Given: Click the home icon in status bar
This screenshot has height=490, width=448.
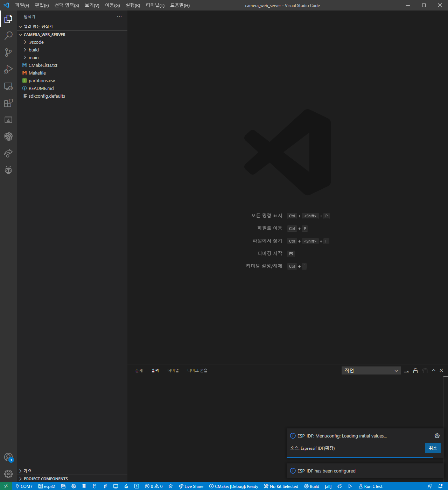Looking at the screenshot, I should click(x=170, y=486).
